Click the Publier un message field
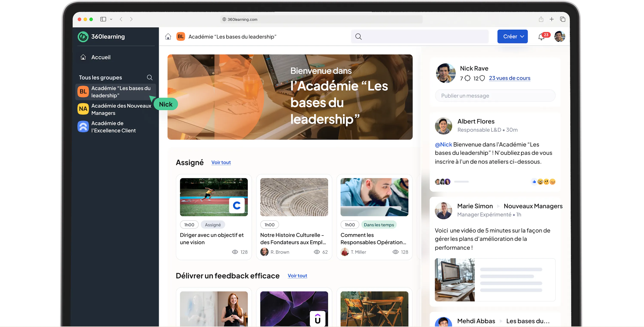Viewport: 644px width, 327px height. (495, 96)
